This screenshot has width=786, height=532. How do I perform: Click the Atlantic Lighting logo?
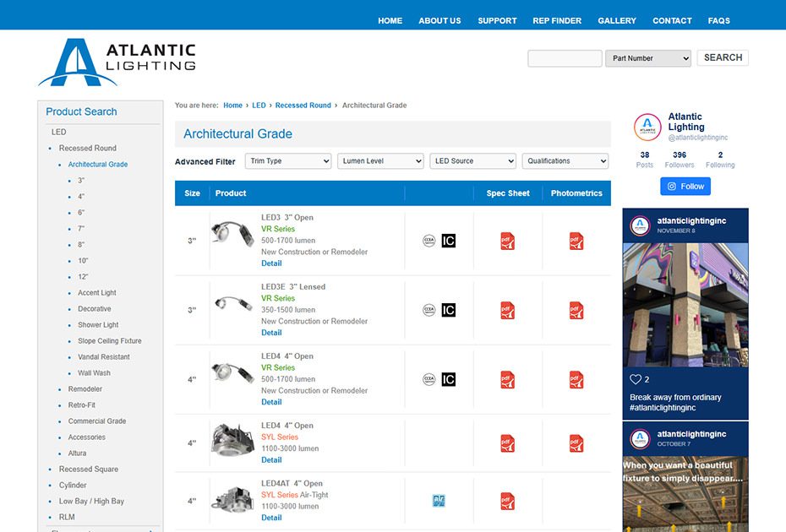[117, 63]
